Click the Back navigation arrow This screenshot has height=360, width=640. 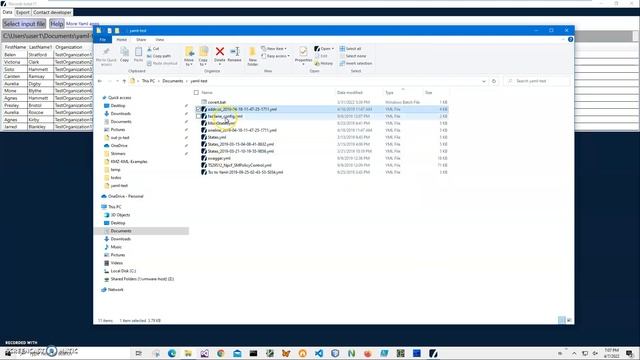tap(100, 81)
